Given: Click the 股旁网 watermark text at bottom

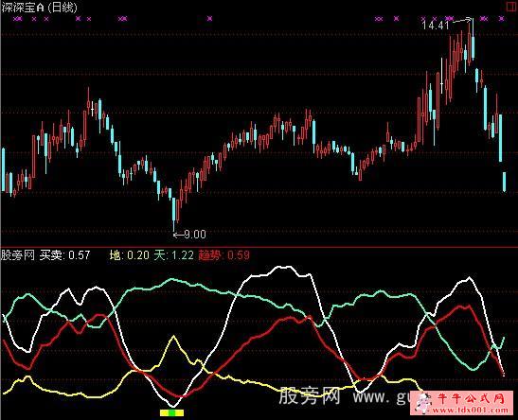Looking at the screenshot, I should 310,396.
